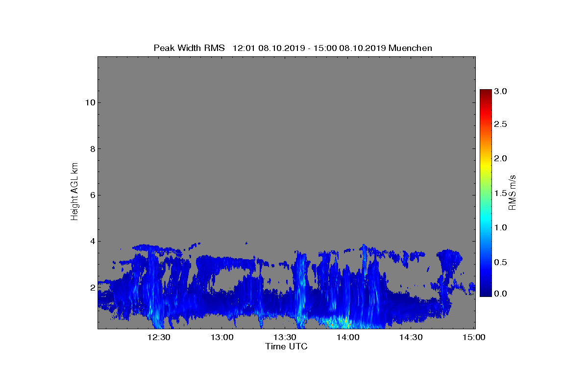
Task: Click the 'Height AGL km' axis label
Action: (74, 192)
